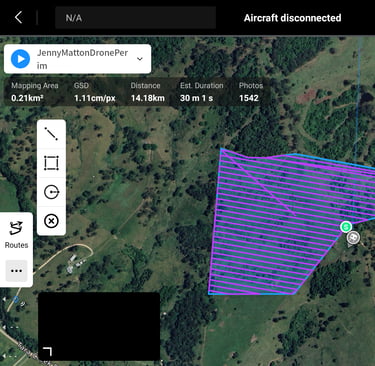Open the three-dot more options button
Viewport: 375px width, 366px height.
point(16,271)
